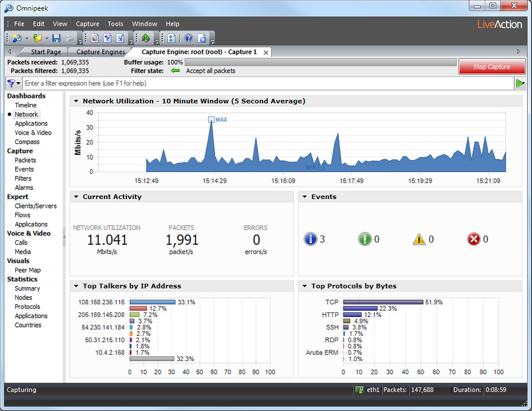Click the New Capture magnifier icon

coord(17,38)
